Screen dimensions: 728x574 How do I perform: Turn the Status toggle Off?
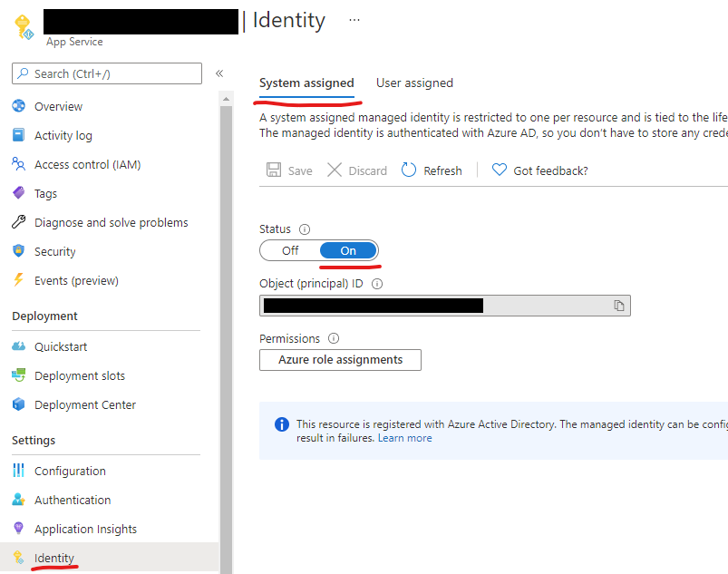point(290,251)
